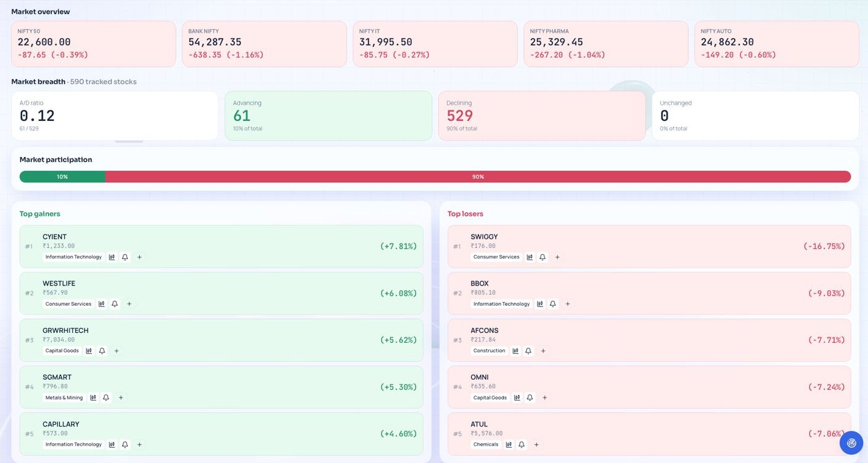Screen dimensions: 868x463
Task: Click the bell icon on BBOX
Action: click(x=553, y=304)
